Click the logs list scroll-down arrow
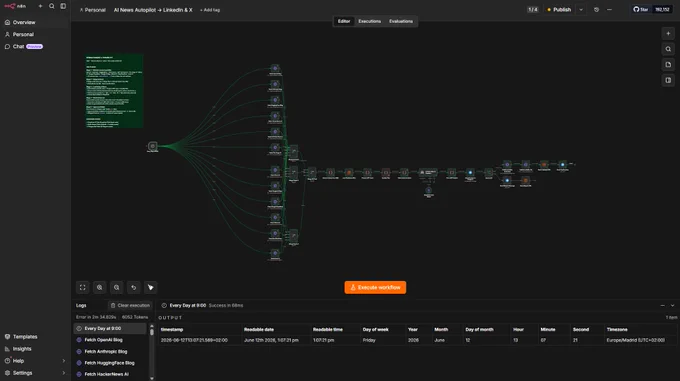Image resolution: width=680 pixels, height=381 pixels. pos(152,378)
